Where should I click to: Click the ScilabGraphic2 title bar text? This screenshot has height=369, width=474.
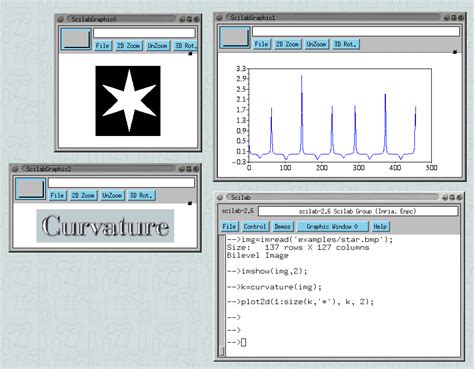point(49,169)
